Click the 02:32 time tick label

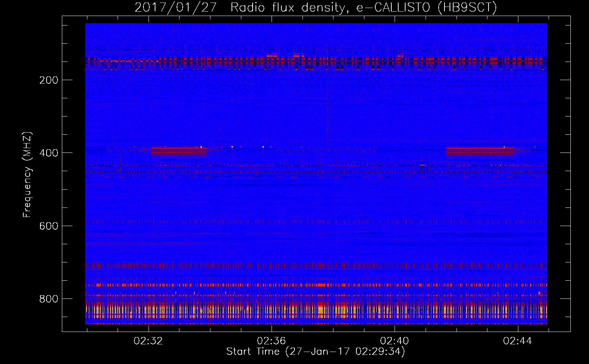click(148, 341)
